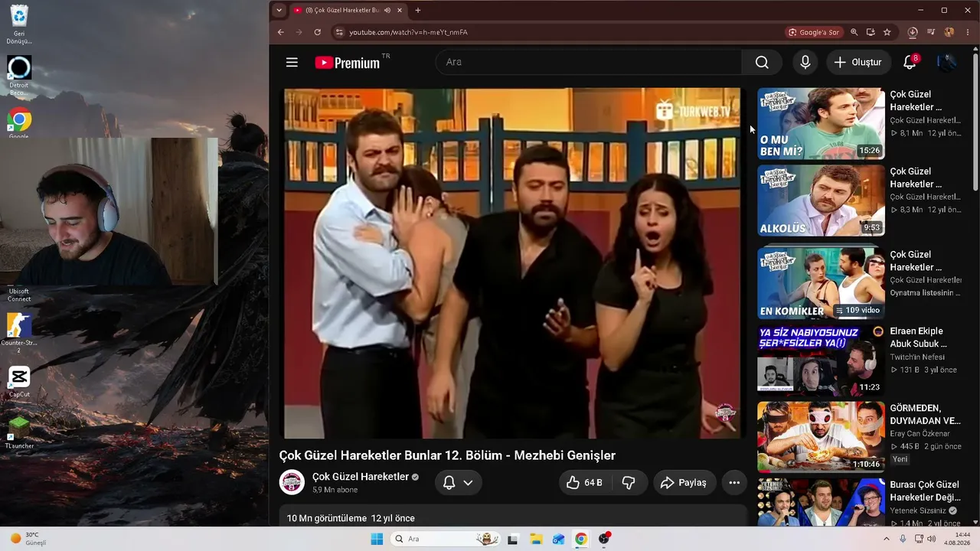Open the Çok Güzel Hareketler channel avatar
The width and height of the screenshot is (980, 551).
pyautogui.click(x=292, y=482)
